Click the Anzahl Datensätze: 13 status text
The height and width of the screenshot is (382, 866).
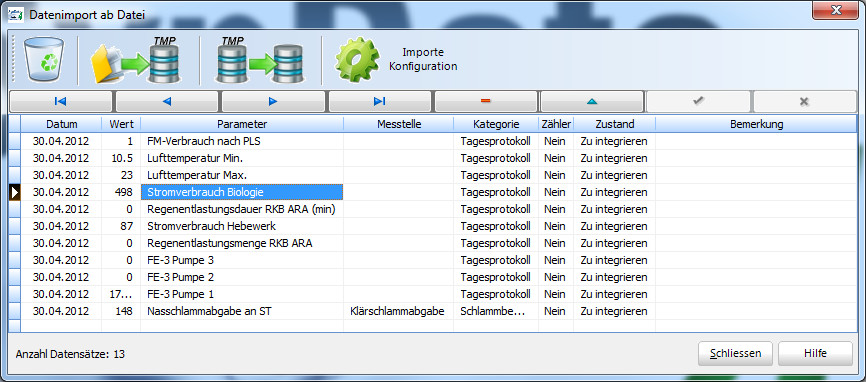70,354
